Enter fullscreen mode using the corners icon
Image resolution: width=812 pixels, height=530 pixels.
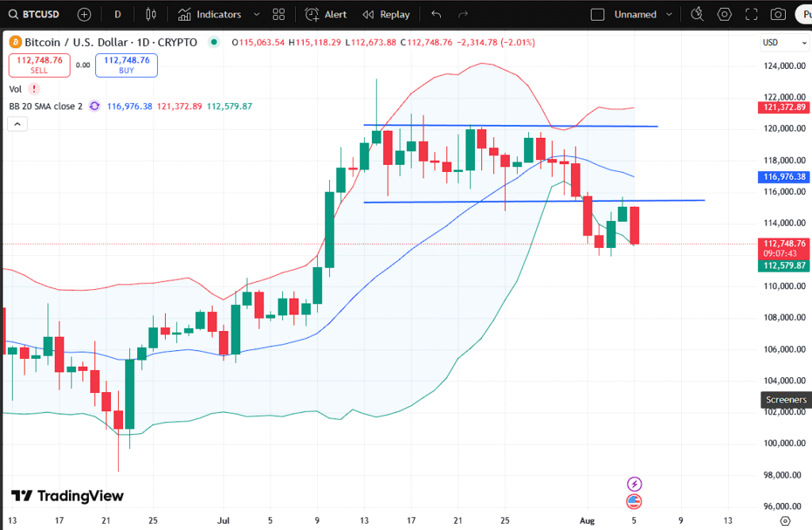pyautogui.click(x=752, y=14)
